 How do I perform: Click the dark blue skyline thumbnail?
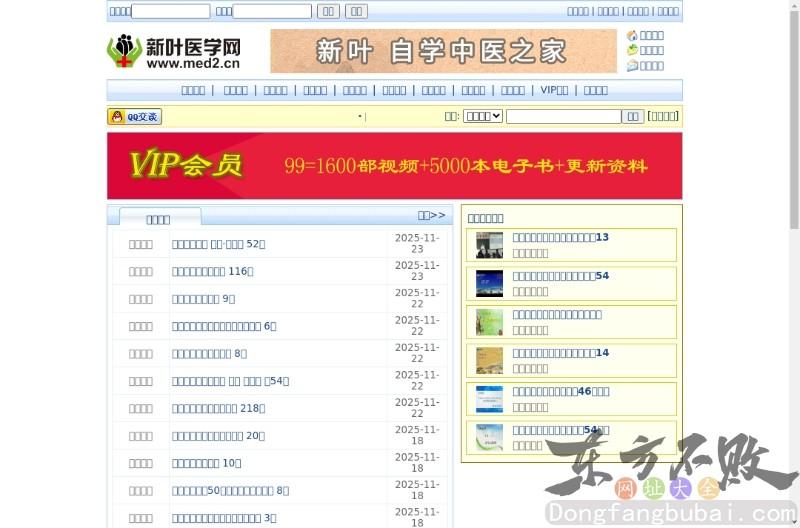(489, 284)
